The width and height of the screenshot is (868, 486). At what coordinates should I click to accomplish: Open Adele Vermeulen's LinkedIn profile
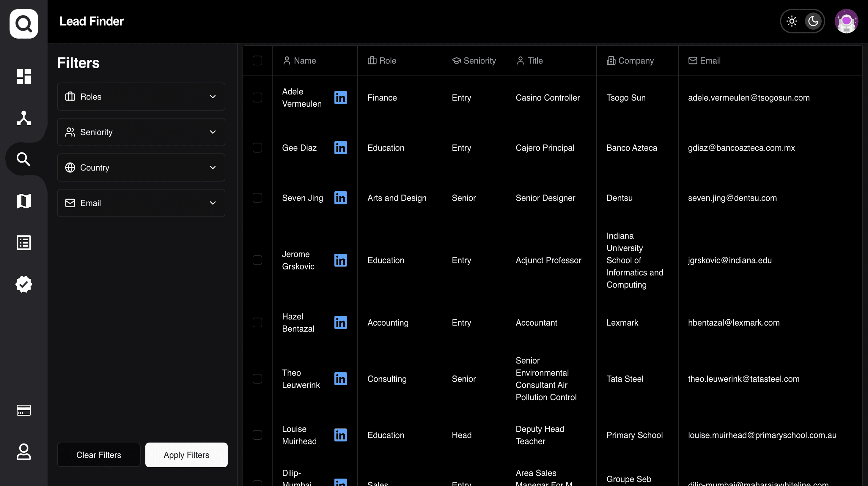340,98
